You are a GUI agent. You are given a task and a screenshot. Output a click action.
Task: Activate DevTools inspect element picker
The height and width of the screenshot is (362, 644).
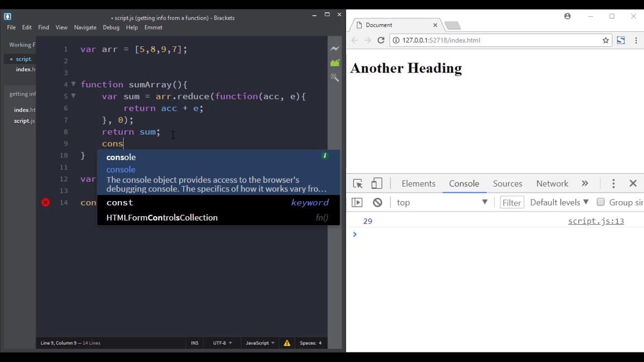(358, 184)
